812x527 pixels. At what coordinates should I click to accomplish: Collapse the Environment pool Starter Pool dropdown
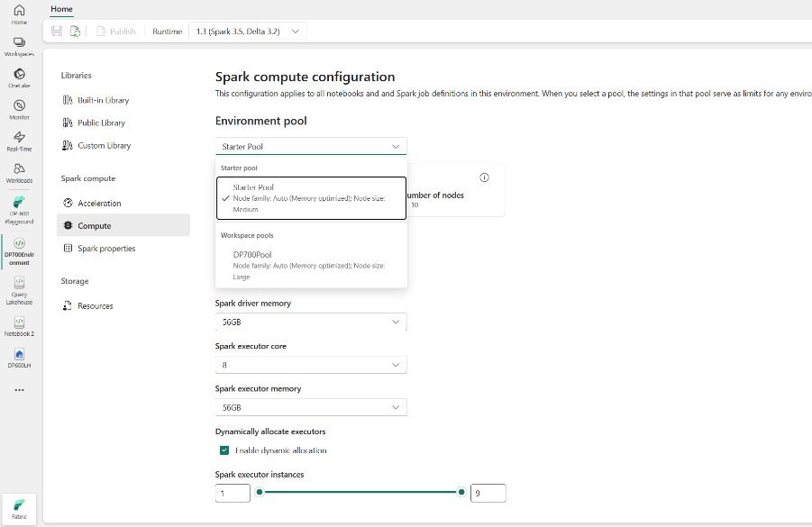coord(311,146)
